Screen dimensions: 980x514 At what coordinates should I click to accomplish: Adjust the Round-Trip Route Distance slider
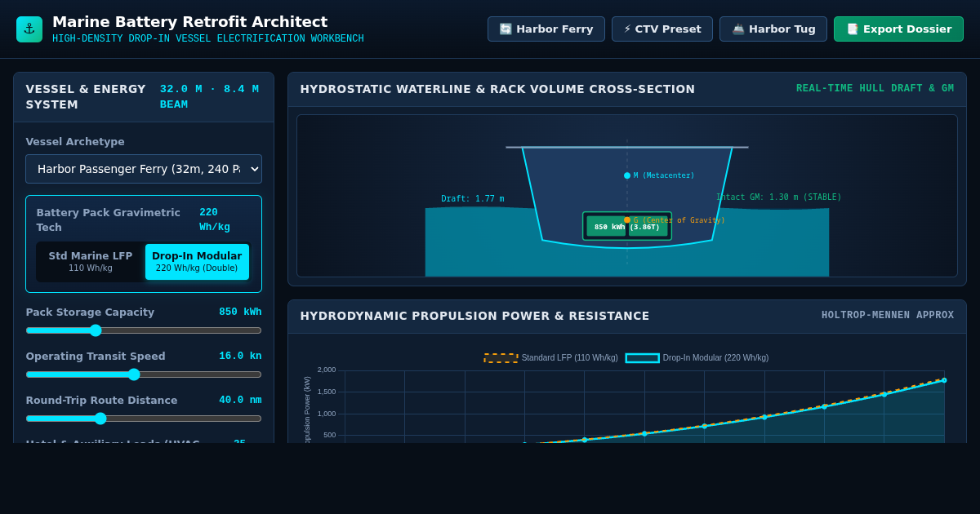pos(144,419)
